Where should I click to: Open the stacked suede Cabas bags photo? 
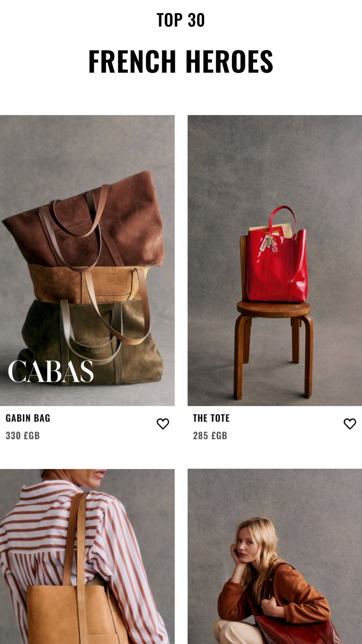[x=87, y=260]
